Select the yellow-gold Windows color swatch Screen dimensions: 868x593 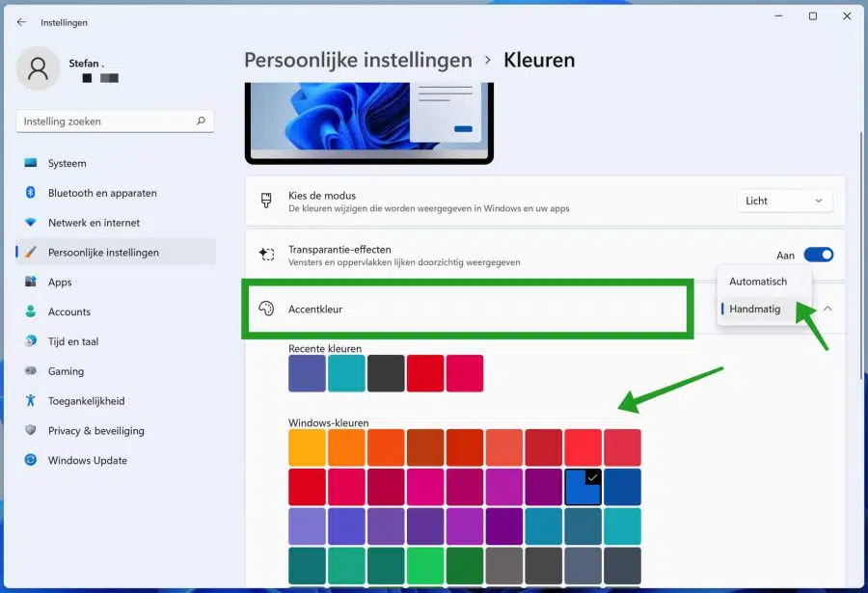(x=307, y=447)
